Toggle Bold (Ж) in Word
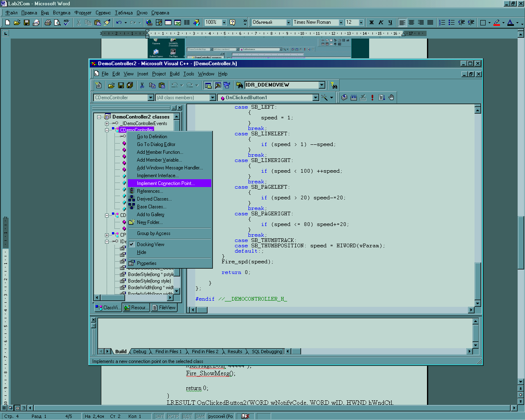 click(372, 23)
